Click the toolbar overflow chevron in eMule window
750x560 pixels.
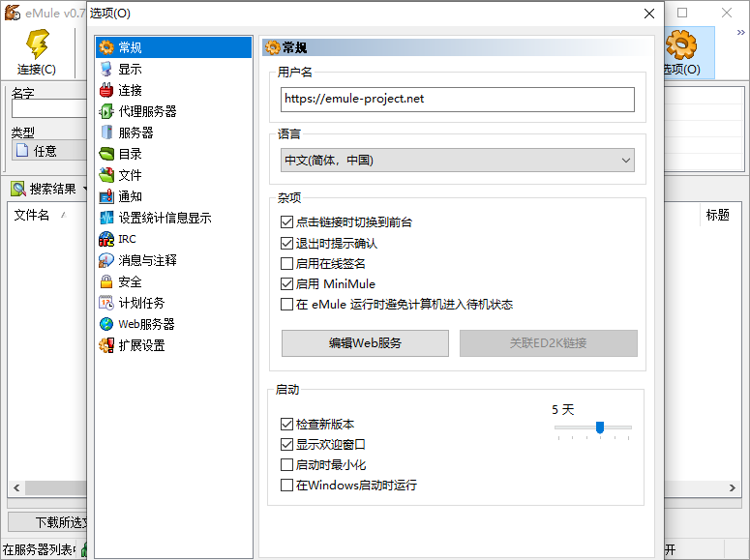point(740,33)
